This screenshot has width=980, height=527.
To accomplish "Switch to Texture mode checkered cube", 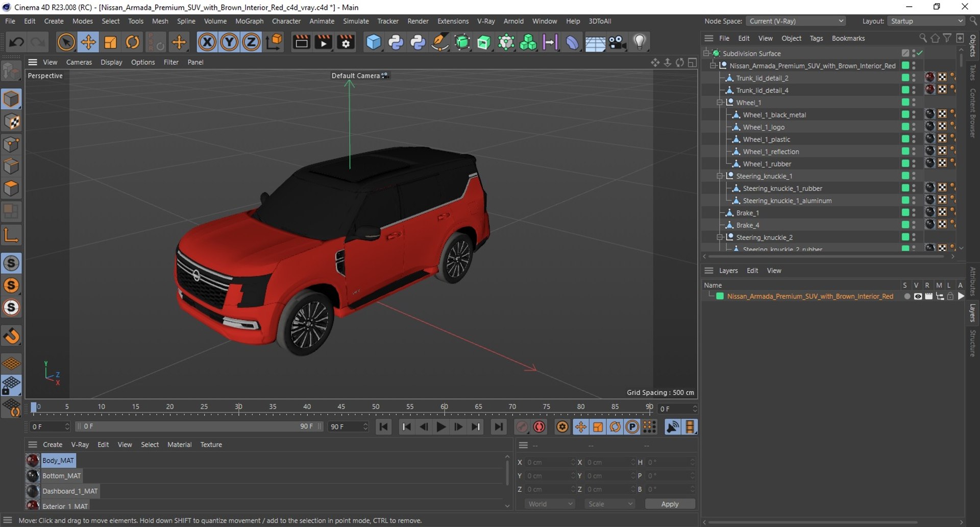I will pos(11,122).
